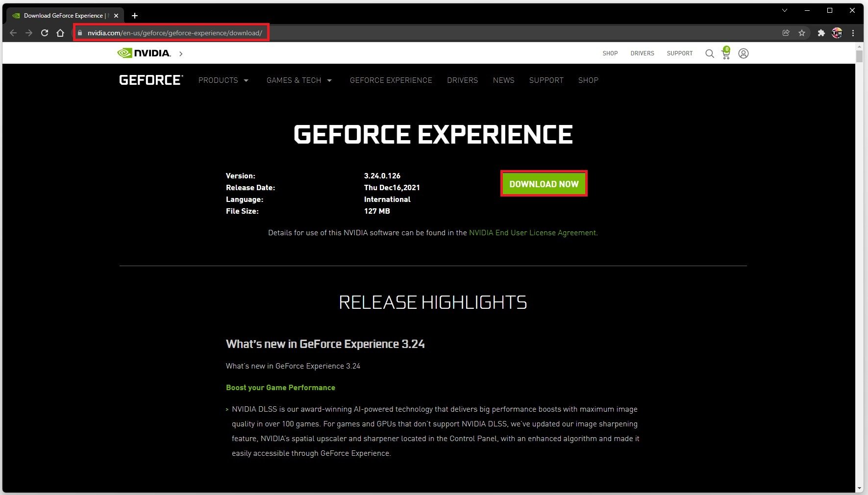Expand the PRODUCTS dropdown menu

[223, 80]
